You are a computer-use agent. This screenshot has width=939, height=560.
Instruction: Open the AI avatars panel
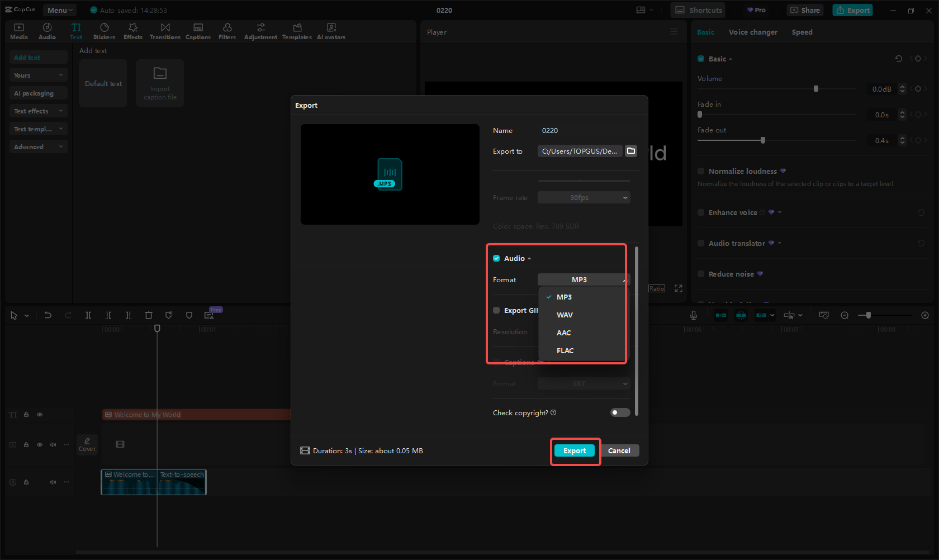click(x=331, y=31)
